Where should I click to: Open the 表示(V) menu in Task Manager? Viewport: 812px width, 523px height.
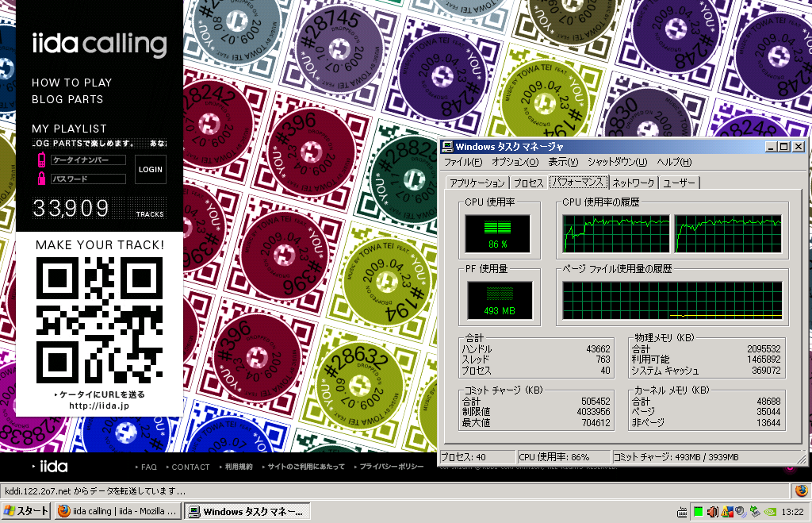pyautogui.click(x=563, y=162)
